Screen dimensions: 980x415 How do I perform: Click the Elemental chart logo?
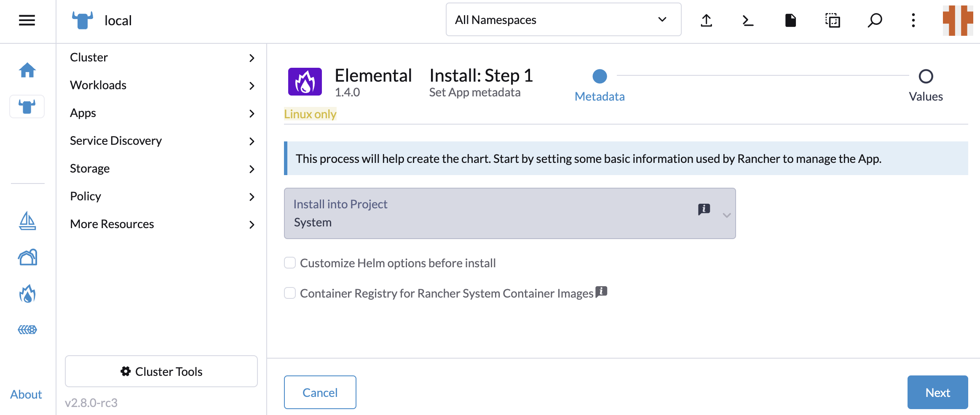(305, 82)
